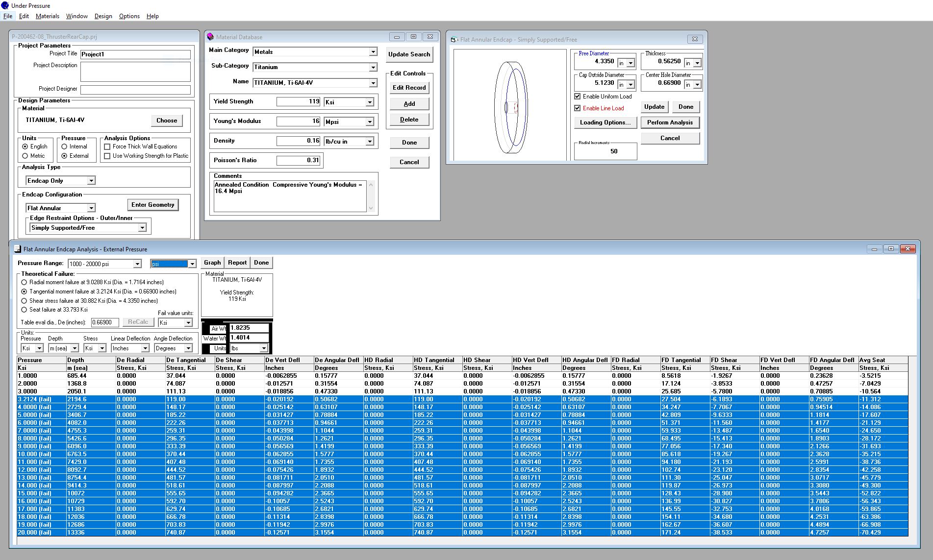The width and height of the screenshot is (933, 560).
Task: Open Young's Modulus units dropdown
Action: coord(370,122)
